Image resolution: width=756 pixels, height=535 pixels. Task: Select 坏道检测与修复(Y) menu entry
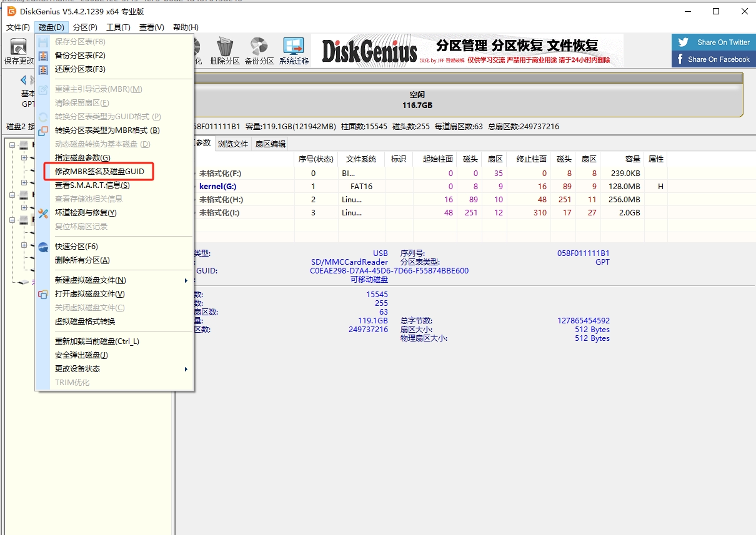(x=114, y=213)
